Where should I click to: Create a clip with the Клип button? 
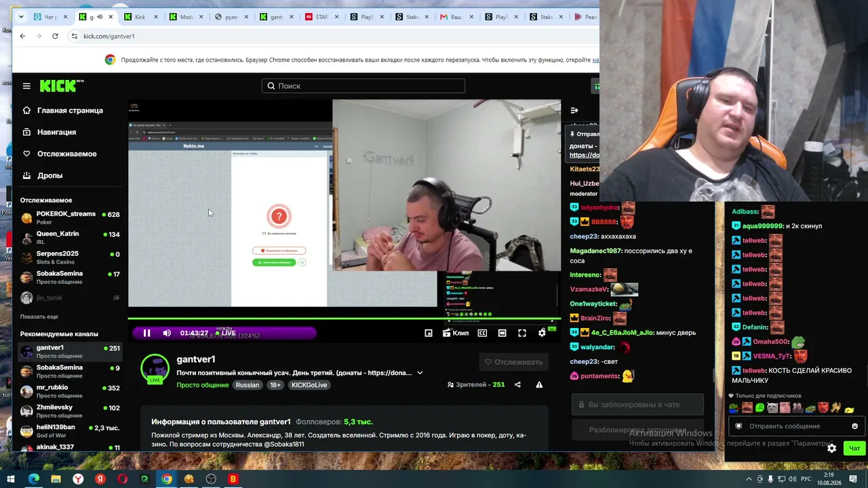(x=456, y=333)
